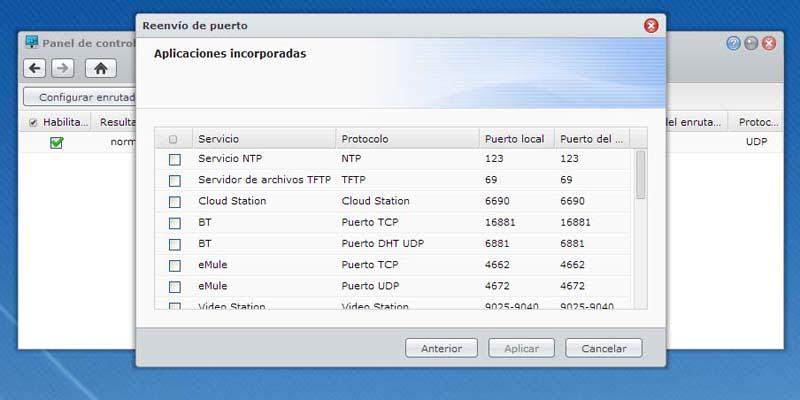Check the Servidor de archivos TFTP checkbox
The width and height of the screenshot is (800, 400).
[x=174, y=181]
